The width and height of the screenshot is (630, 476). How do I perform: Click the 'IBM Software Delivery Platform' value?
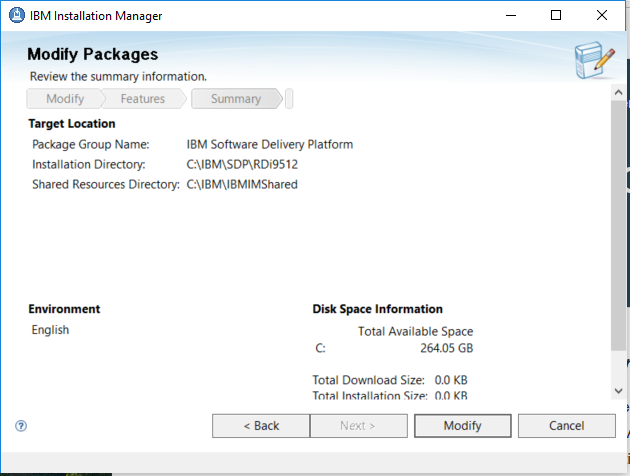pos(270,145)
